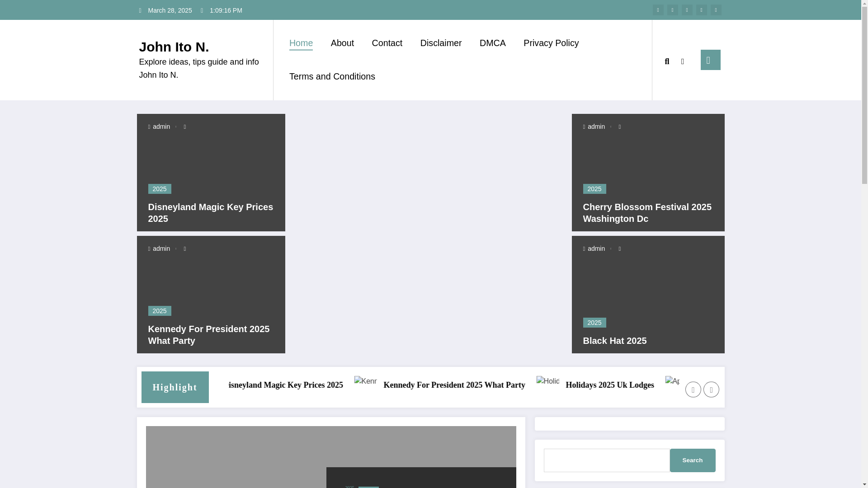
Task: Open the search icon in the header
Action: click(x=667, y=61)
